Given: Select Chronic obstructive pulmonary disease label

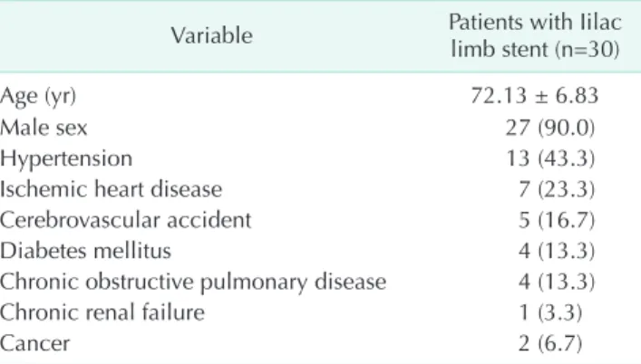Looking at the screenshot, I should [x=193, y=283].
